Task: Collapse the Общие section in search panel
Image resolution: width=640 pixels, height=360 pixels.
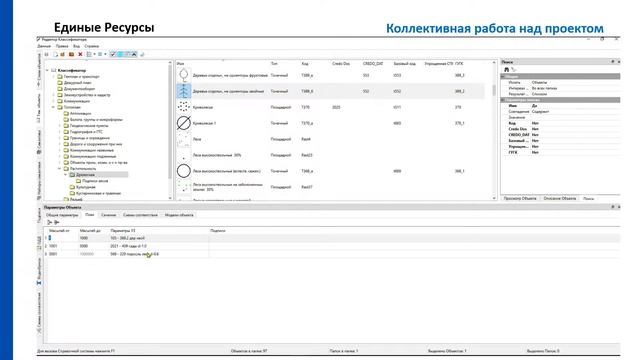Action: pos(503,76)
